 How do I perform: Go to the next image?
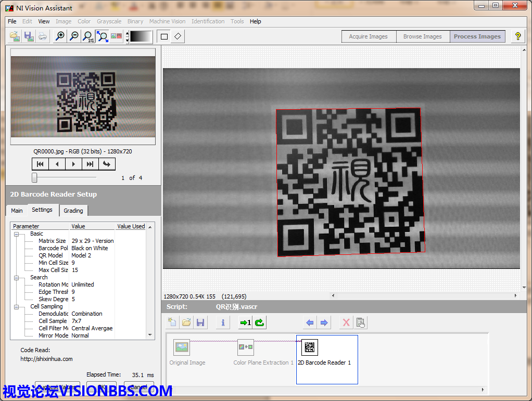73,164
